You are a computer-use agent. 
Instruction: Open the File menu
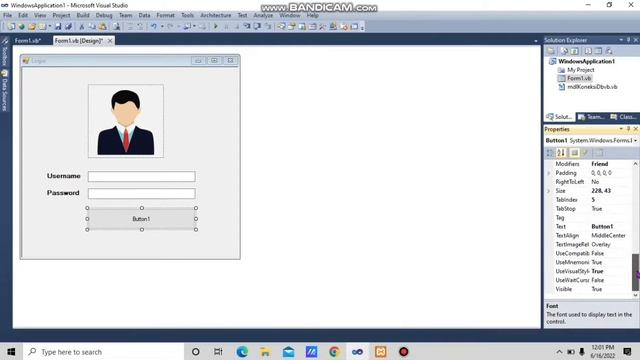point(7,15)
